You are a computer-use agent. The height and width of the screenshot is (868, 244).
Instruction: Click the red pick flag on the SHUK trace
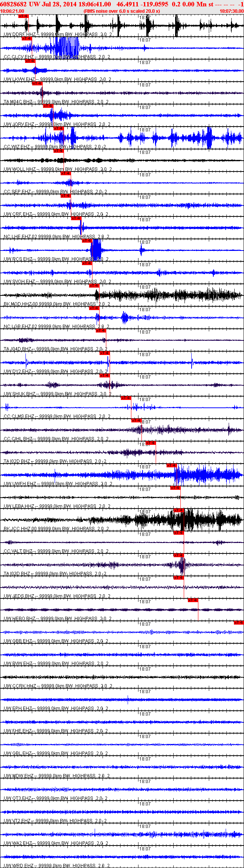pos(104,376)
